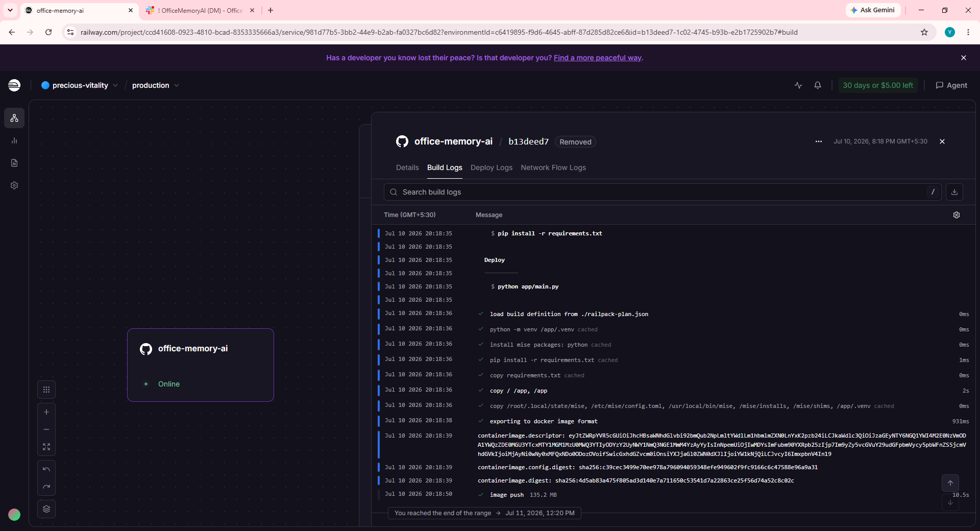Open the Architecture view in sidebar
980x531 pixels.
pos(14,118)
